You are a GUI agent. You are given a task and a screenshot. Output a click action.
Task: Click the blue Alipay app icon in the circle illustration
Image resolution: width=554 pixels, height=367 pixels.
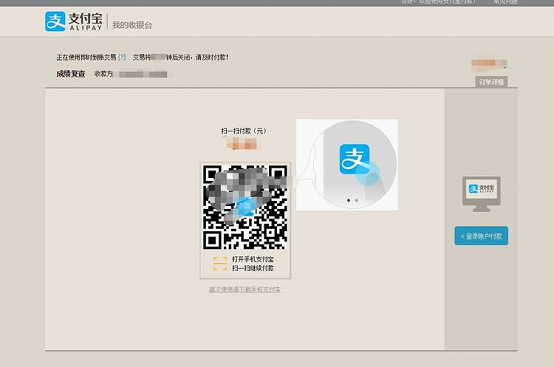coord(354,159)
